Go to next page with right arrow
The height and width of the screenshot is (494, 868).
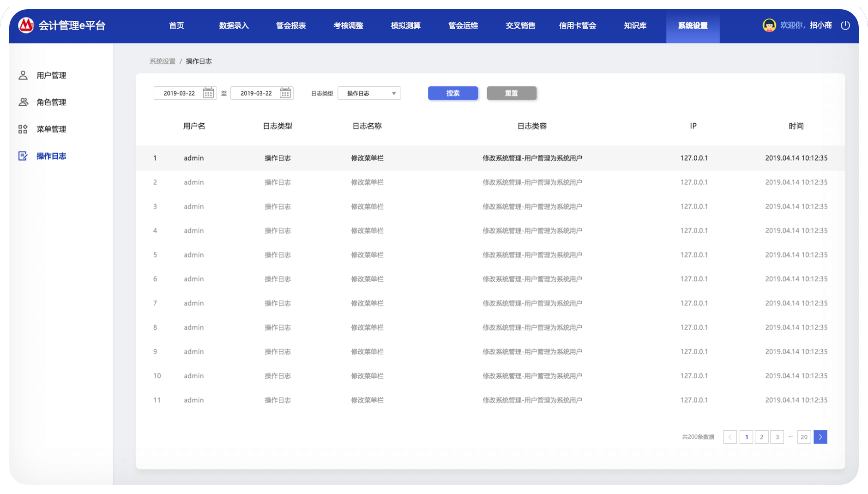click(820, 437)
